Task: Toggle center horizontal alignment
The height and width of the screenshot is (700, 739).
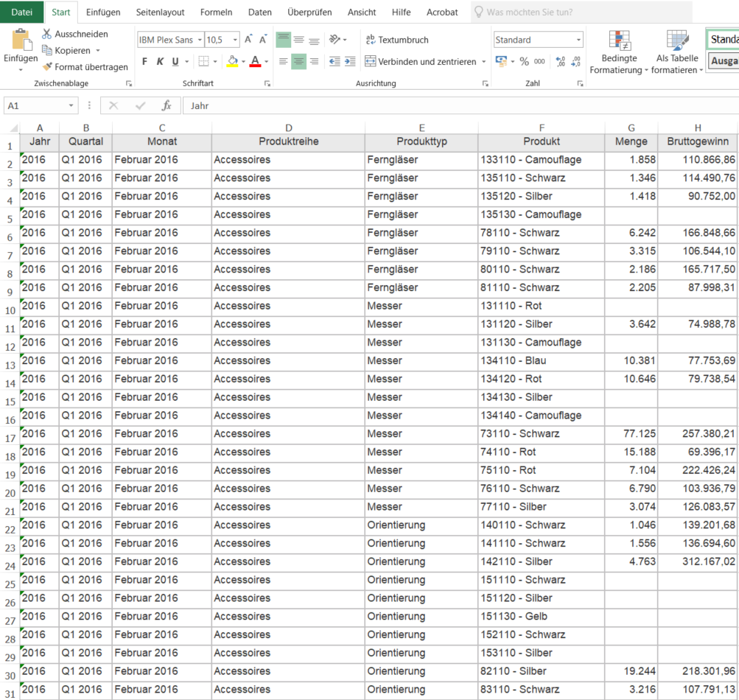Action: click(298, 62)
